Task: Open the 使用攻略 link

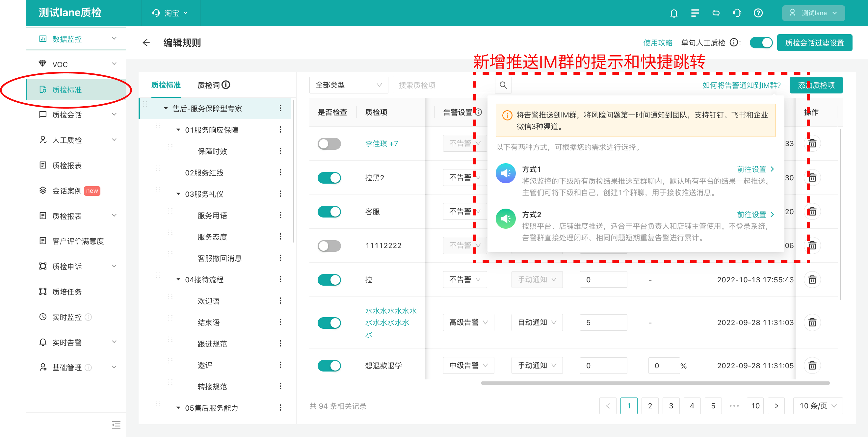Action: (657, 43)
